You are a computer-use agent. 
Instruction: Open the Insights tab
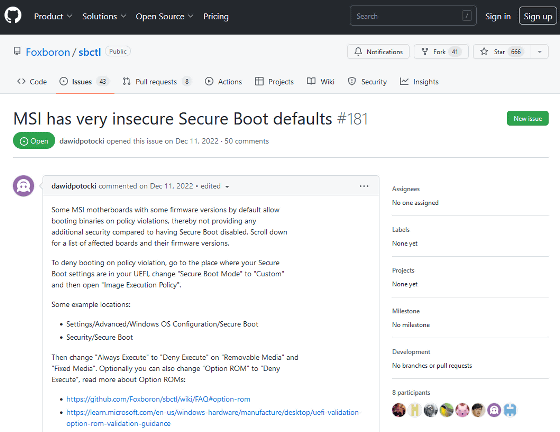(x=419, y=82)
